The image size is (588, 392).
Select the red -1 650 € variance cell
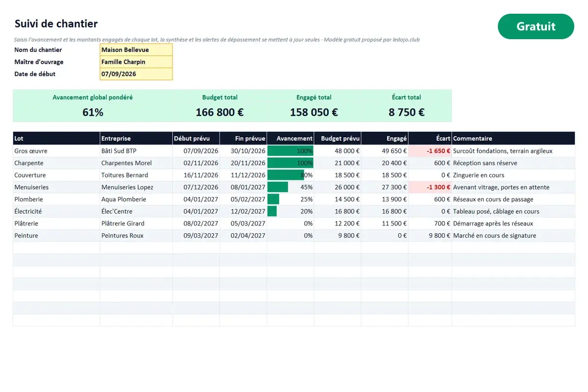click(430, 151)
